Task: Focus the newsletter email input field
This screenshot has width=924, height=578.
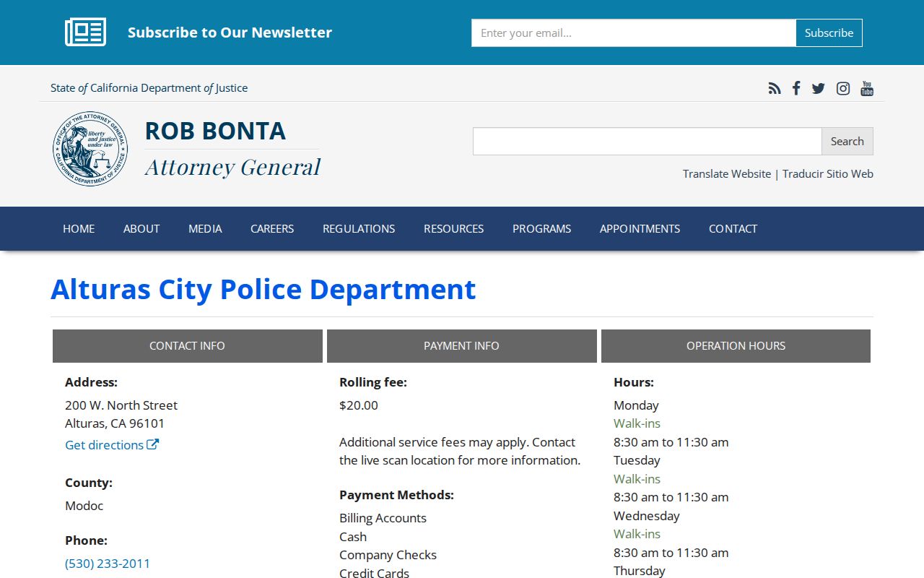Action: (x=634, y=33)
